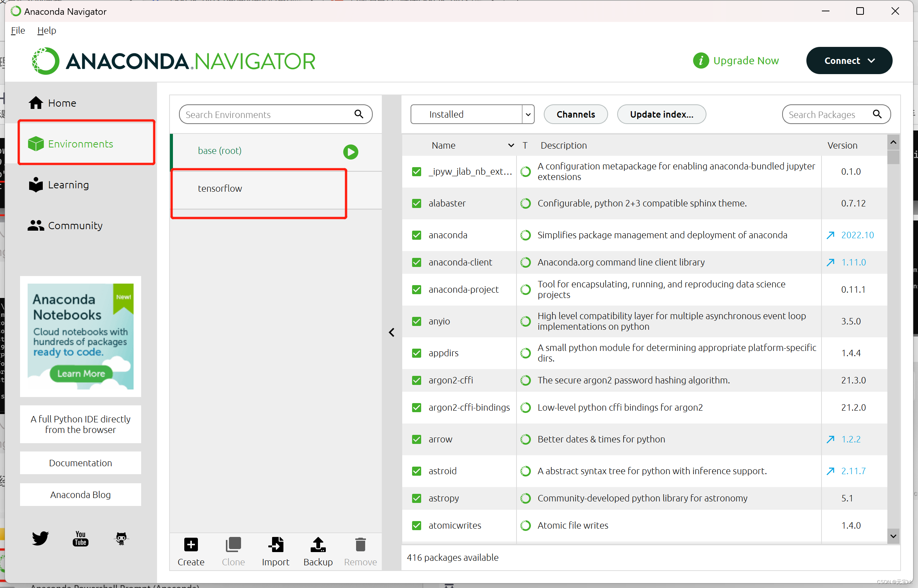
Task: Collapse the environments panel with left chevron
Action: (392, 332)
